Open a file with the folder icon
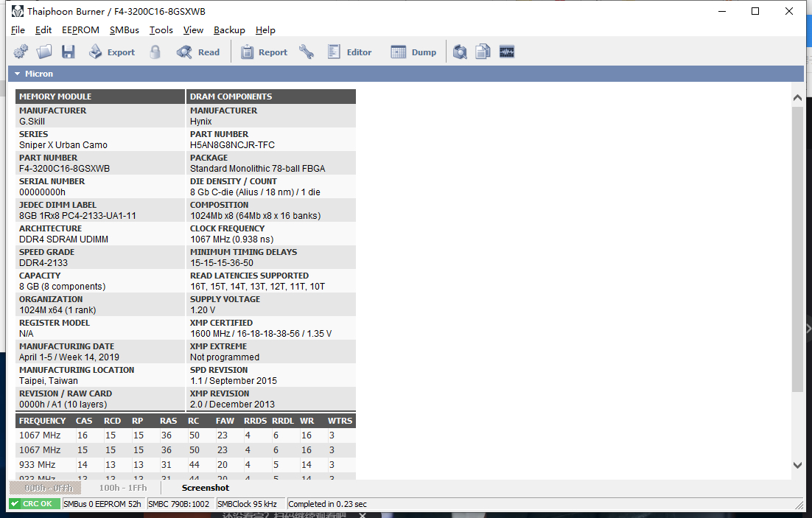The height and width of the screenshot is (518, 812). tap(44, 52)
